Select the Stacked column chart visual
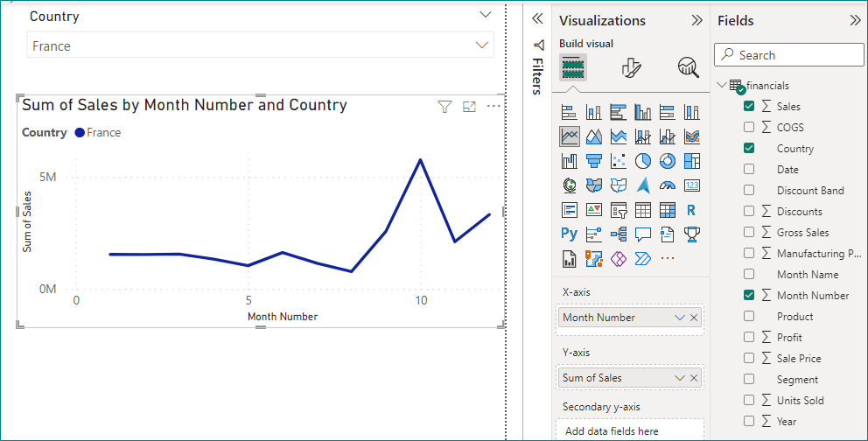 pyautogui.click(x=593, y=112)
